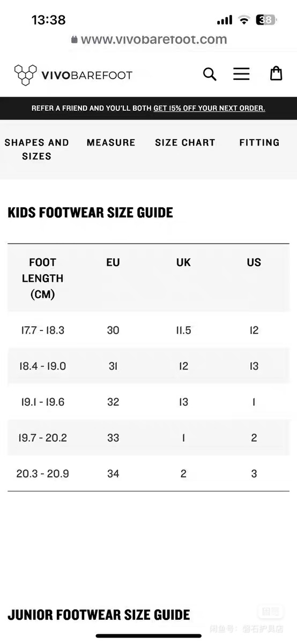Tap the cellular signal bars
297x644 pixels.
coord(225,20)
